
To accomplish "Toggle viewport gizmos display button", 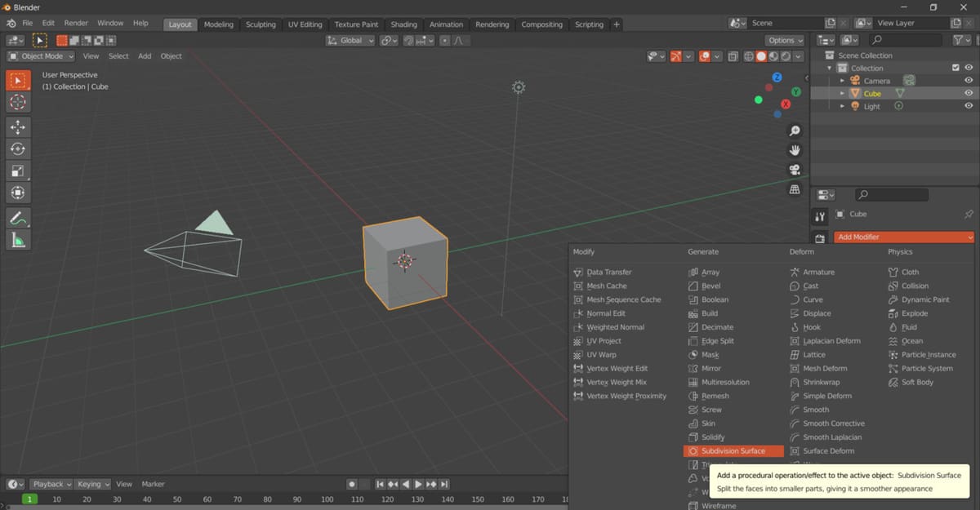I will point(675,56).
